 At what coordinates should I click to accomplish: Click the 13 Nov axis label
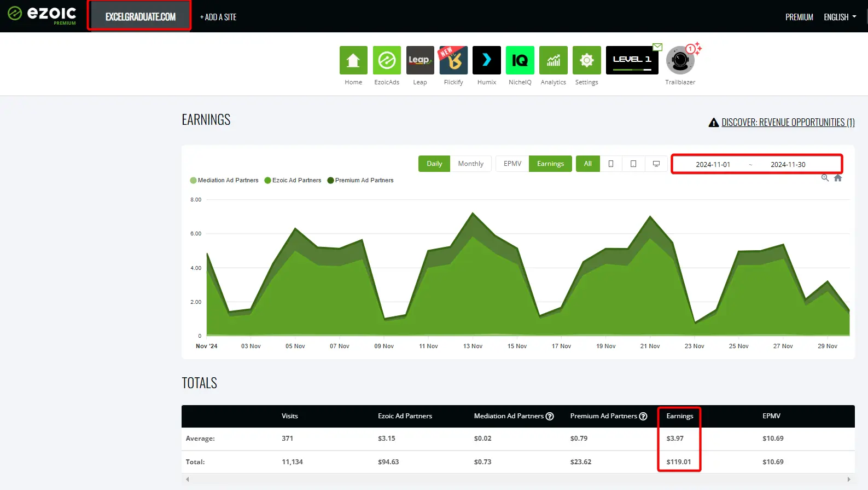tap(473, 347)
